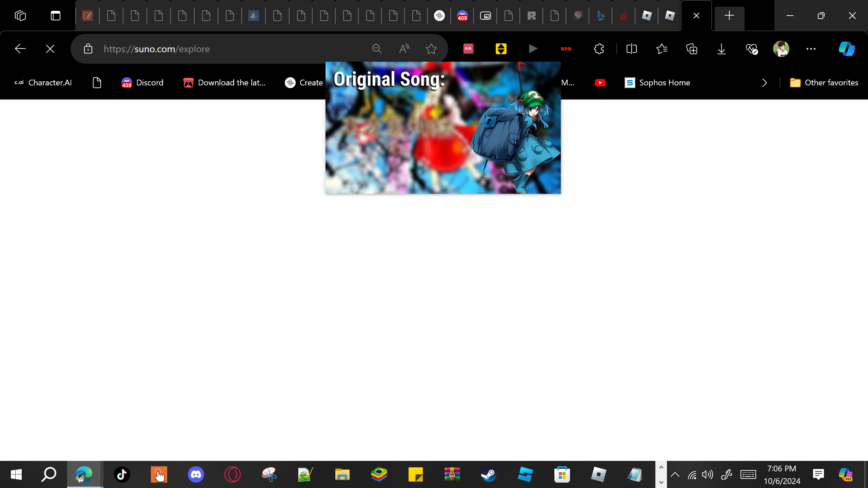The width and height of the screenshot is (868, 488).
Task: Click the Zoom out magnifier icon
Action: point(377,49)
